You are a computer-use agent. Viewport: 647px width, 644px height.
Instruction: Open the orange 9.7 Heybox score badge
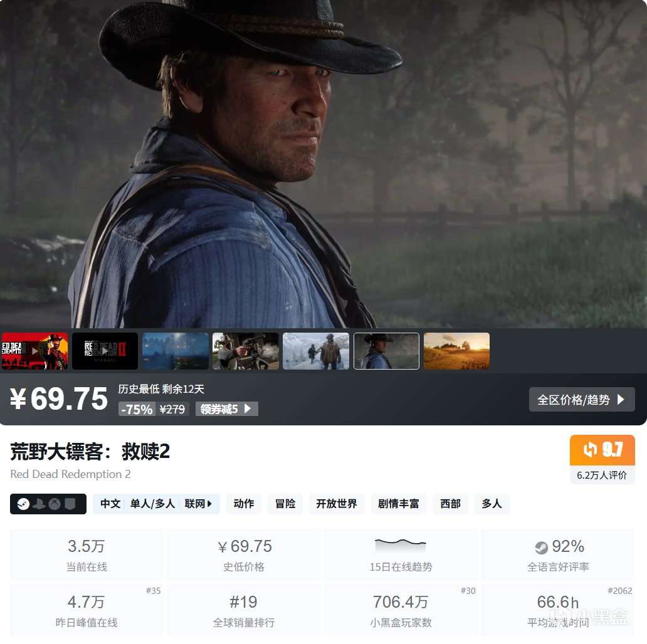[x=602, y=450]
